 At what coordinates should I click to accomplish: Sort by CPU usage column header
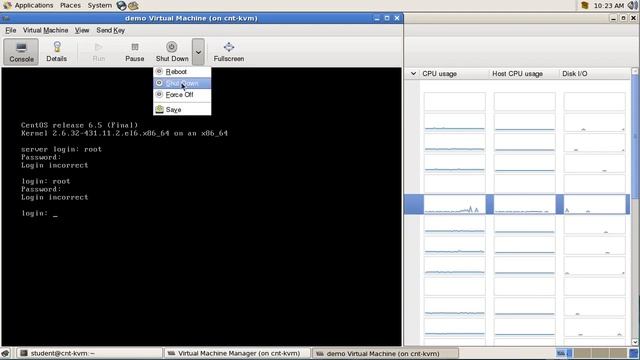(454, 74)
